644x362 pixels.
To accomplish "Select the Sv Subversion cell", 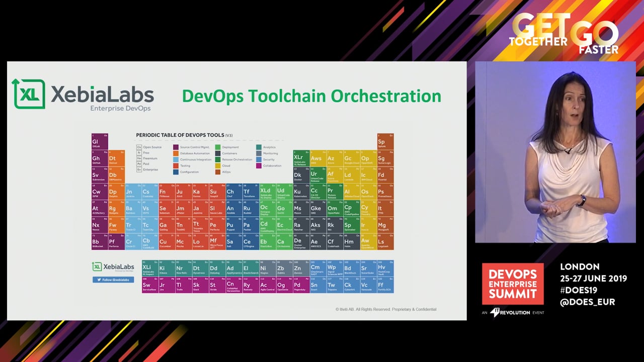I will 100,174.
